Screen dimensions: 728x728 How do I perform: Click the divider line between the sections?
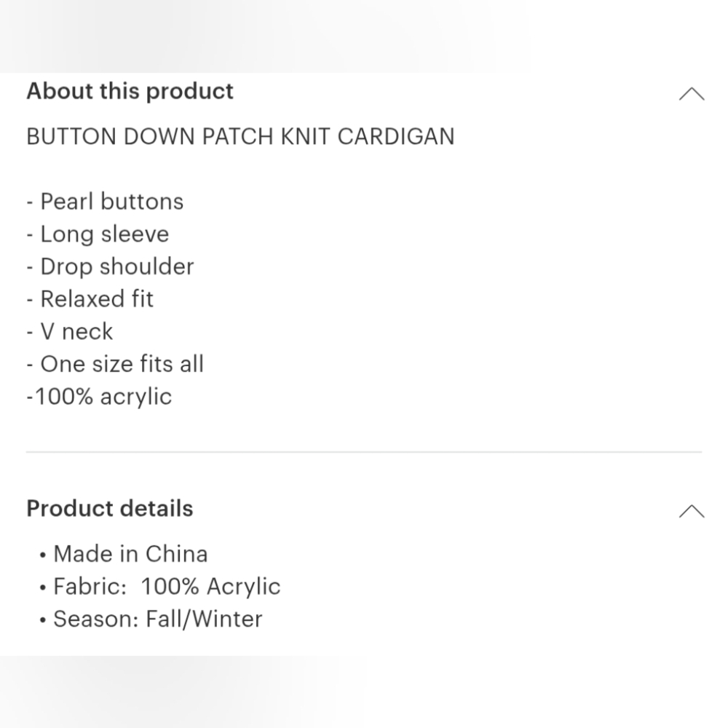[x=364, y=452]
